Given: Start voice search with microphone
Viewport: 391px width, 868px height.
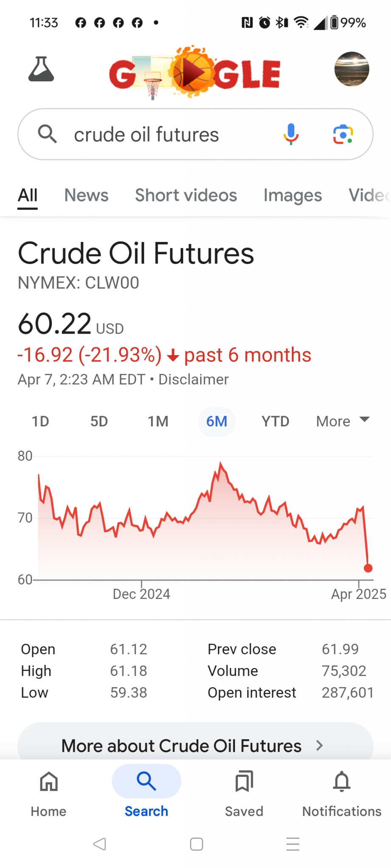Looking at the screenshot, I should [x=291, y=134].
